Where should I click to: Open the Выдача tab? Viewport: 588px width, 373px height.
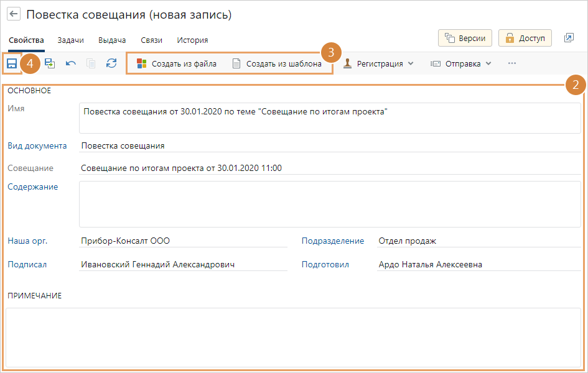click(112, 40)
